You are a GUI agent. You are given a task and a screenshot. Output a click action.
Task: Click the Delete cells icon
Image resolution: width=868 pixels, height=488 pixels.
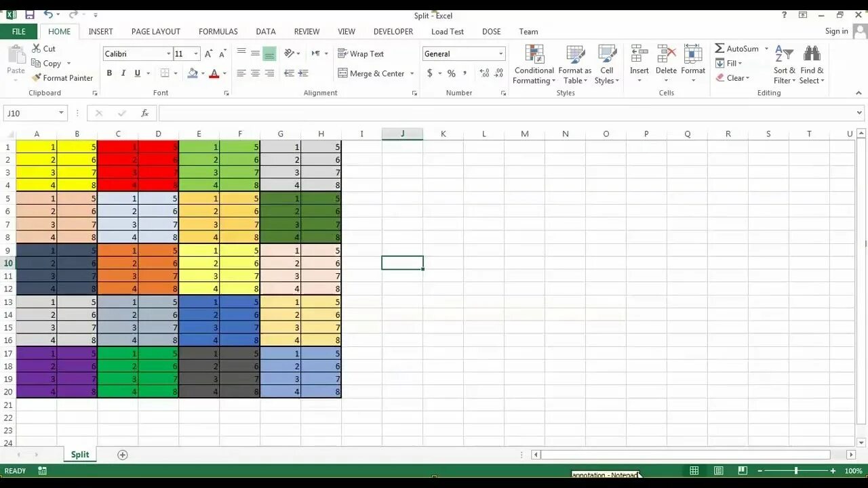[666, 54]
